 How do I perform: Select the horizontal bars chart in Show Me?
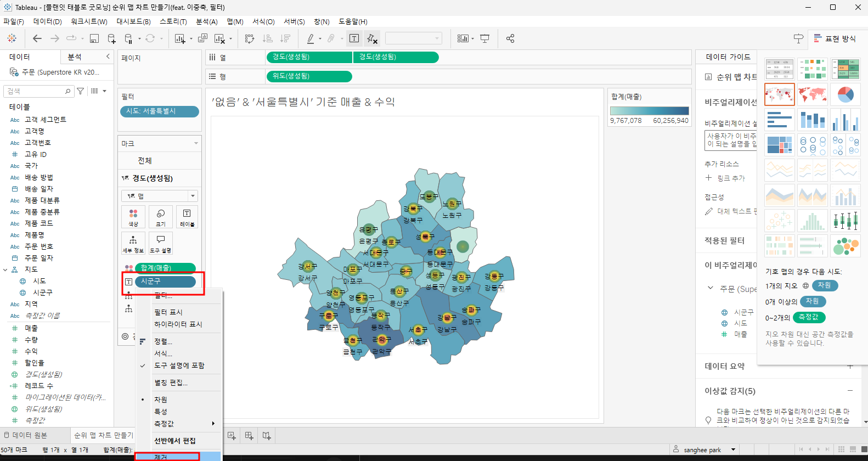pyautogui.click(x=779, y=120)
